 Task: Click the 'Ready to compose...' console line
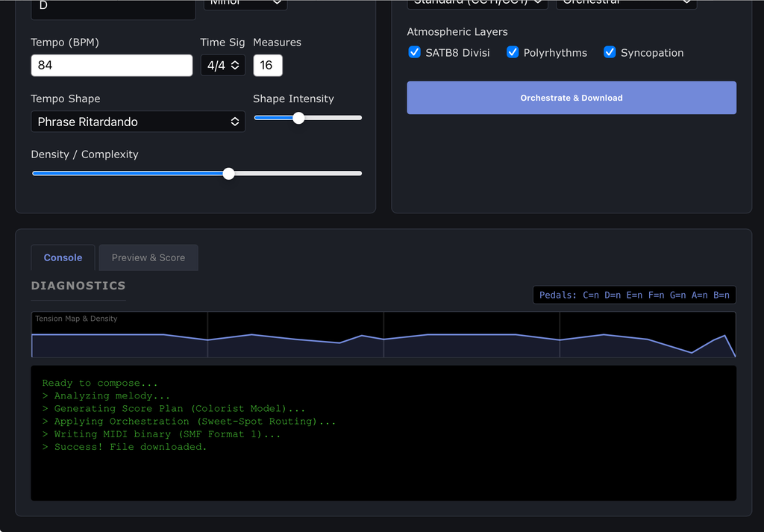[100, 384]
